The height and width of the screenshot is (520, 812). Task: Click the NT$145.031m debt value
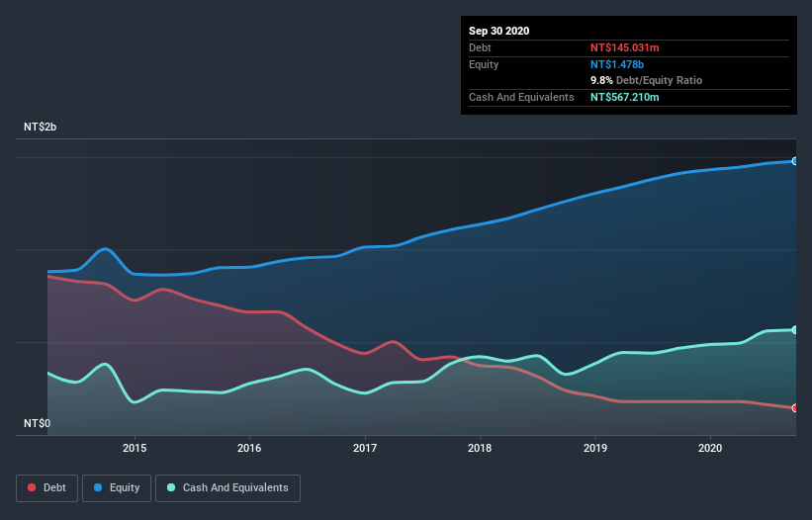pos(624,47)
